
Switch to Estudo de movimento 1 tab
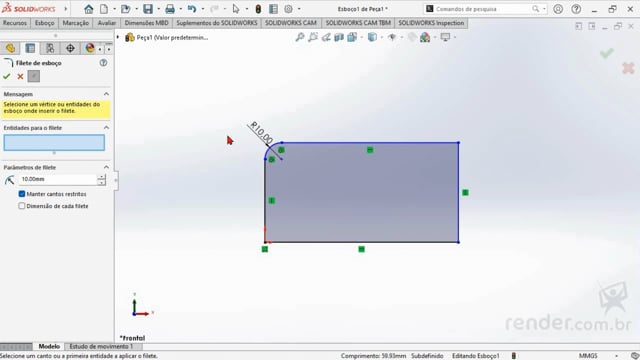(x=101, y=347)
